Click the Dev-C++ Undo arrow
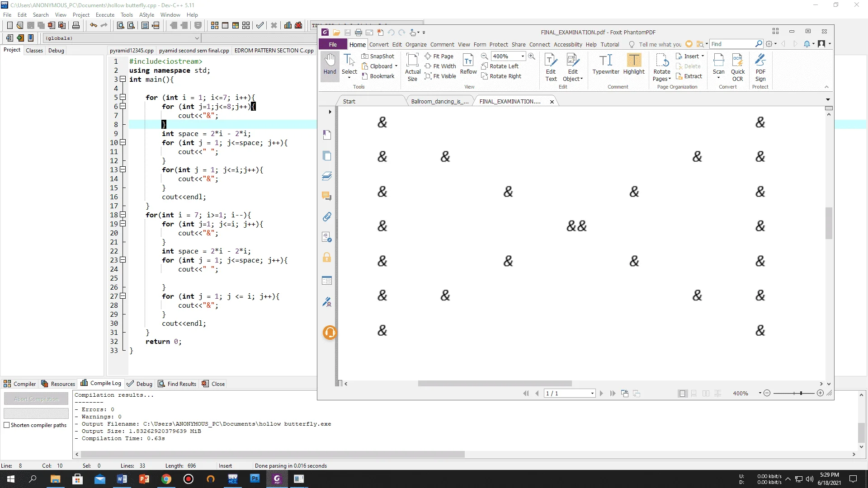The image size is (868, 488). point(94,25)
